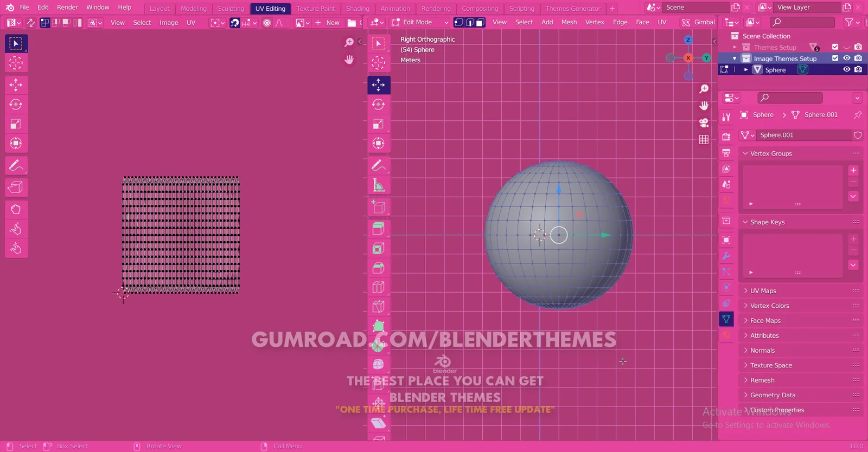Toggle the pin in properties header
The height and width of the screenshot is (452, 868).
point(858,115)
